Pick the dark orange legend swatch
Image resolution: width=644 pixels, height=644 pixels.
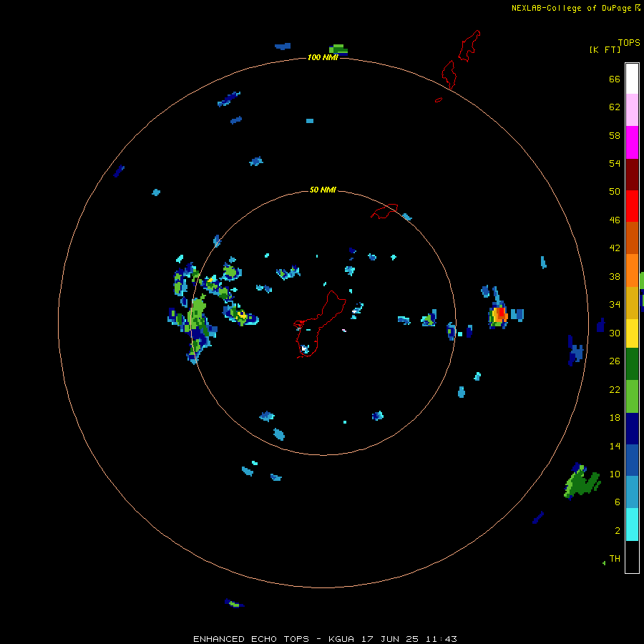click(x=632, y=238)
